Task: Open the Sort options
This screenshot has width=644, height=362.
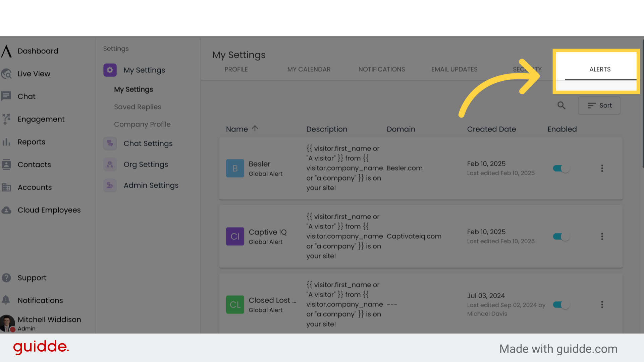Action: [x=599, y=106]
